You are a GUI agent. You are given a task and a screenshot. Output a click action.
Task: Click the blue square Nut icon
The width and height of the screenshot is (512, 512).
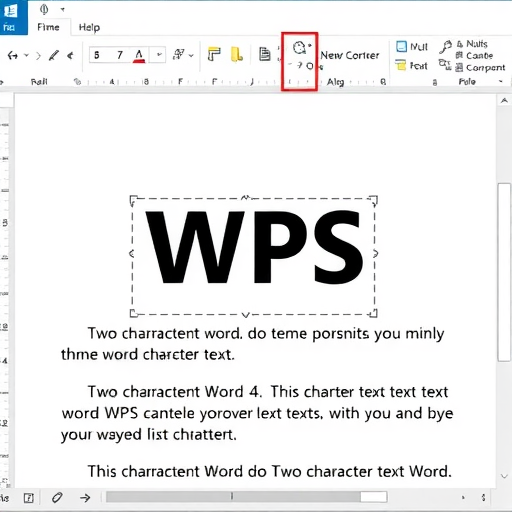402,46
